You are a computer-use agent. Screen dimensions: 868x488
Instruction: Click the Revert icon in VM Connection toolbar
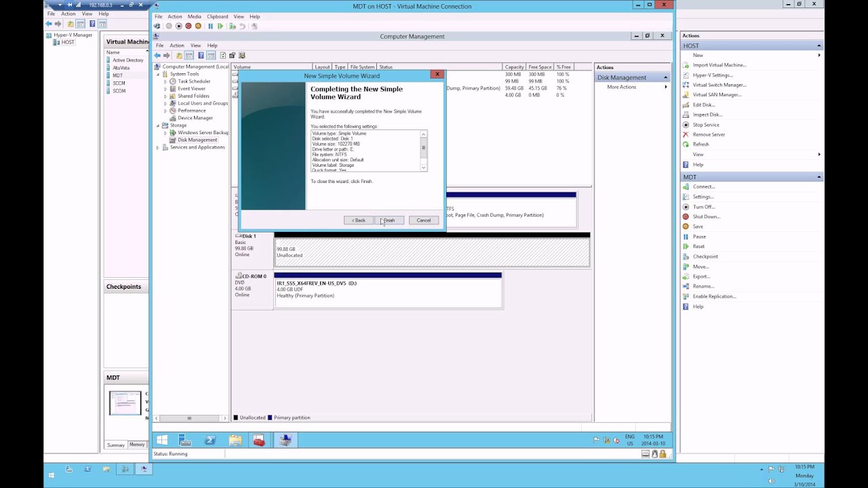click(x=242, y=26)
